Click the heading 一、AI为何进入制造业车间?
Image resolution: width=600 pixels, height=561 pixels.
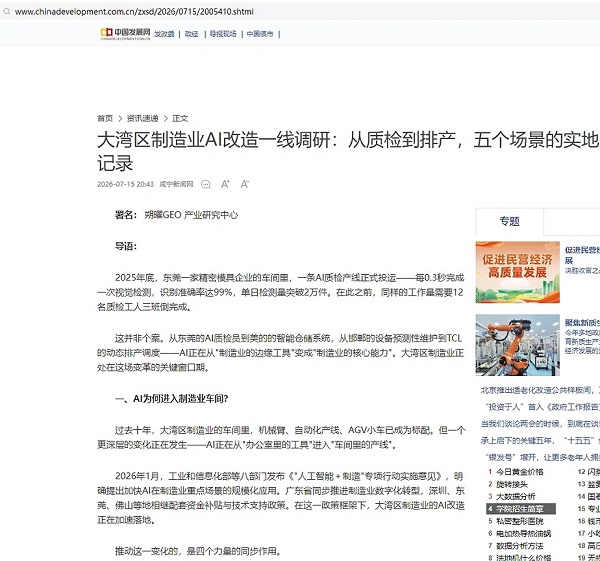click(x=171, y=399)
